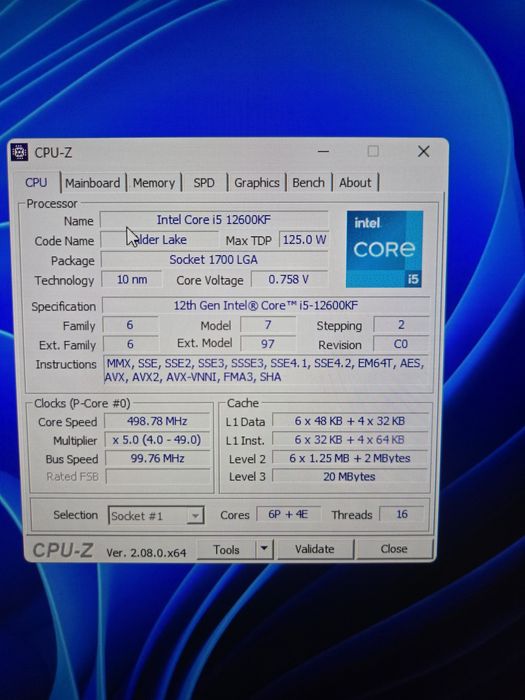
Task: Expand the Tools dropdown arrow
Action: [264, 549]
